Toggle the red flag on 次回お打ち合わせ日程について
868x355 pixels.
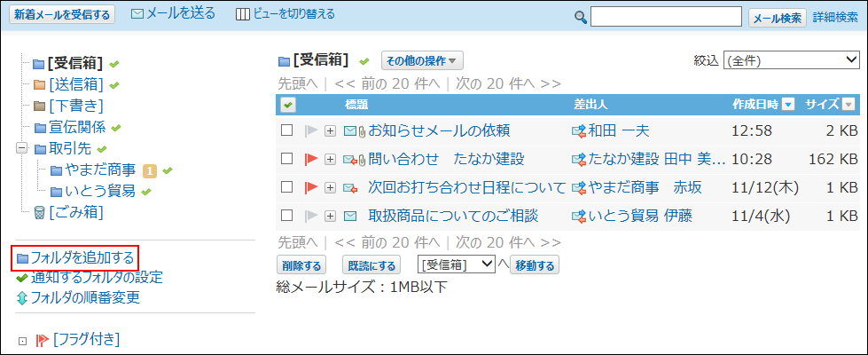point(311,188)
